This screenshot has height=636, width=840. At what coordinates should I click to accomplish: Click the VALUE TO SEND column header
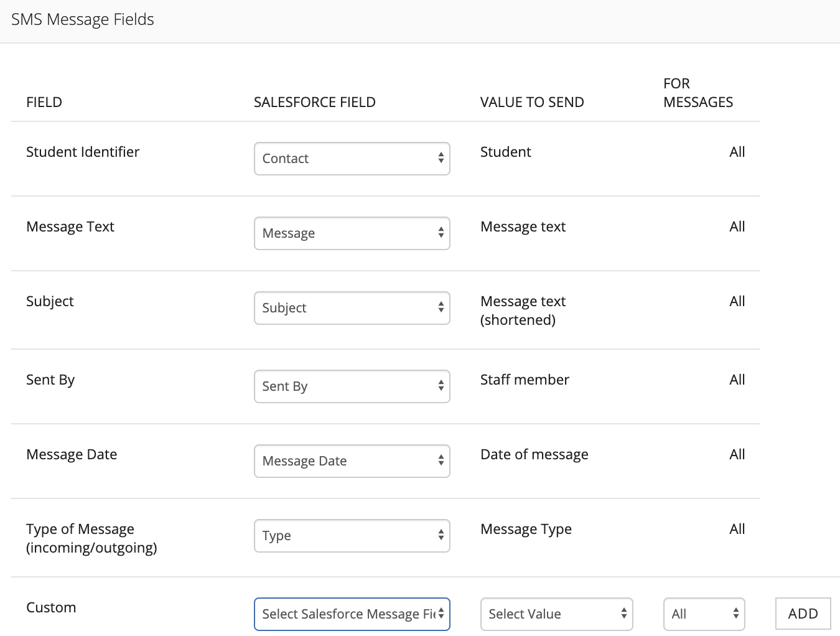pyautogui.click(x=532, y=102)
